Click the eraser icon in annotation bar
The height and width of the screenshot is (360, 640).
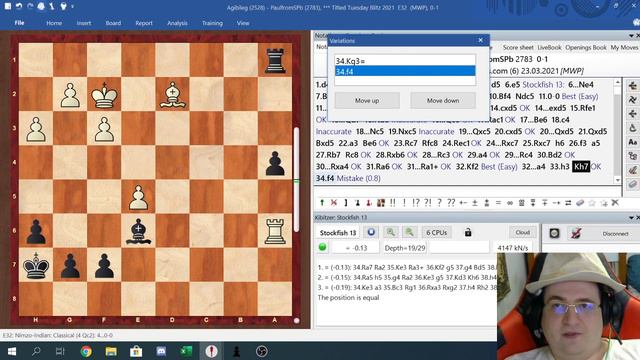pyautogui.click(x=580, y=202)
